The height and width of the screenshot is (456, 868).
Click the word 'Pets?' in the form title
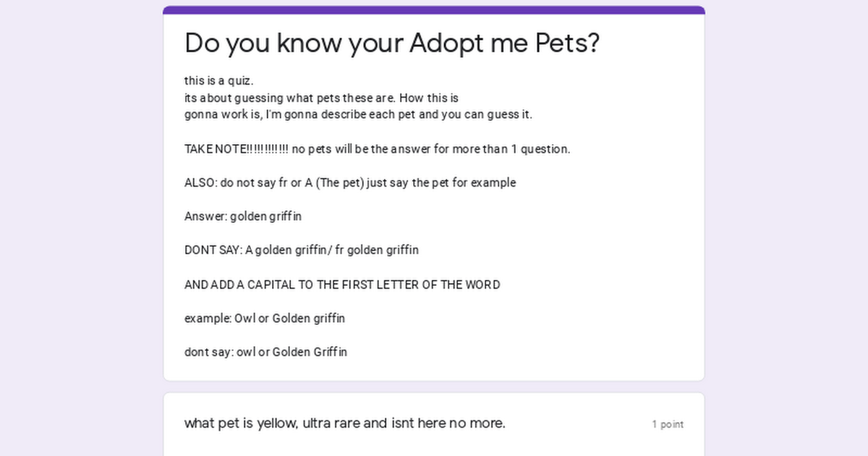tap(567, 43)
